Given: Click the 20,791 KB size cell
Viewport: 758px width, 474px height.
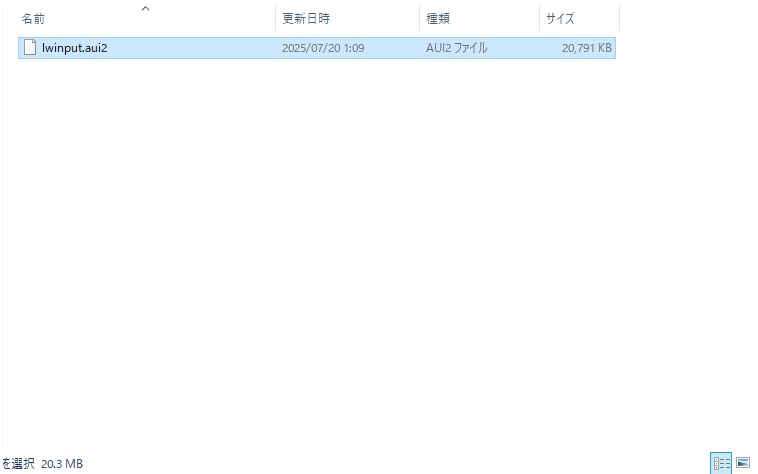Looking at the screenshot, I should 586,48.
